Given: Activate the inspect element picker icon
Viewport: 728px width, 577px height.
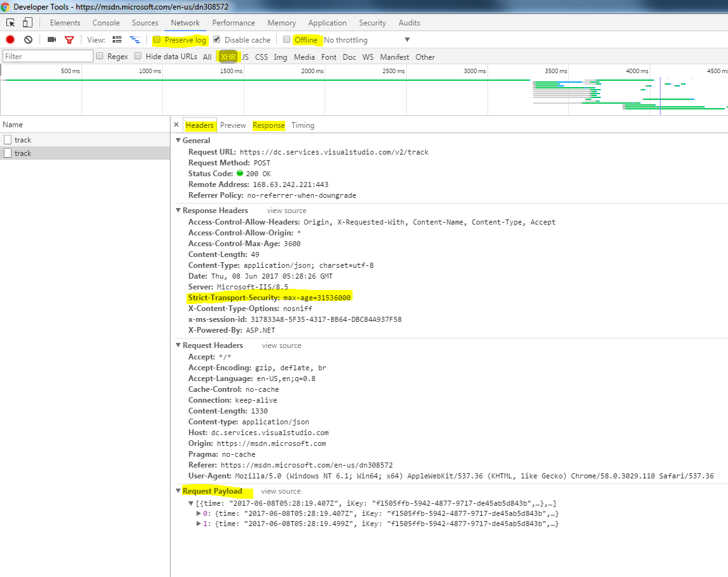Looking at the screenshot, I should [10, 22].
